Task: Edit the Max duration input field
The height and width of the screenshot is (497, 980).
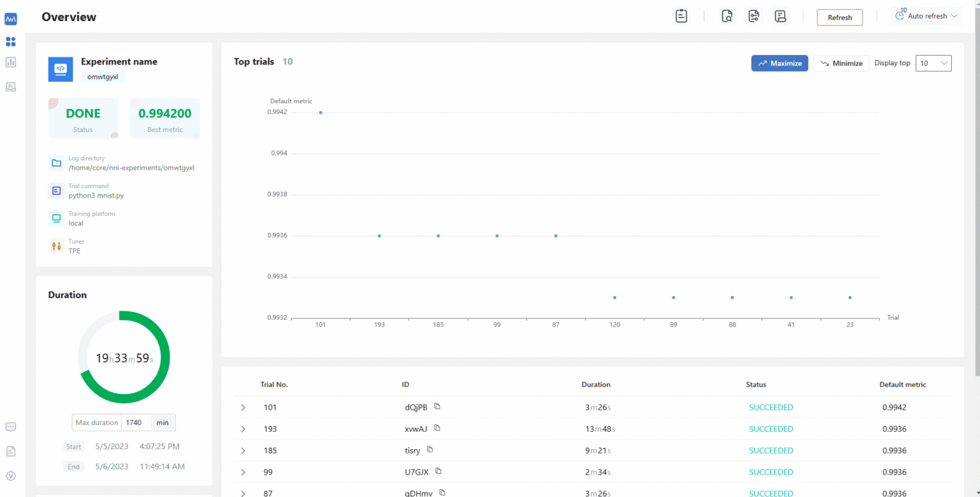Action: pyautogui.click(x=134, y=422)
